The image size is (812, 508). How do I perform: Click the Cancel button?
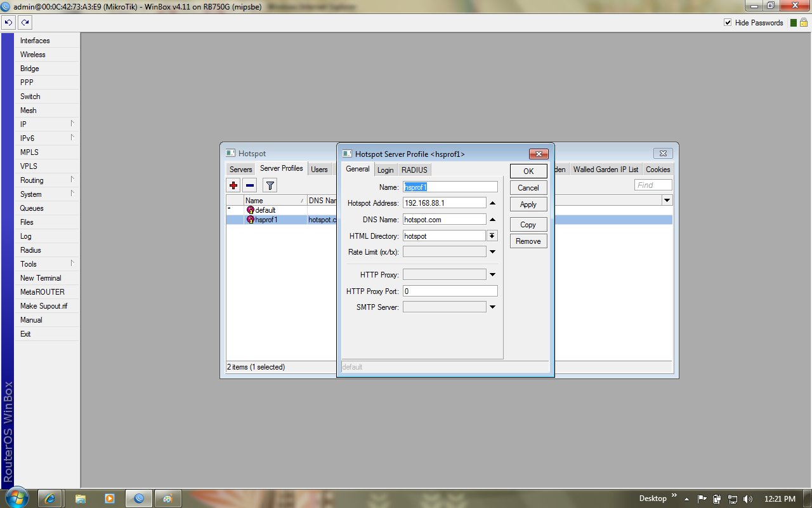pos(528,188)
